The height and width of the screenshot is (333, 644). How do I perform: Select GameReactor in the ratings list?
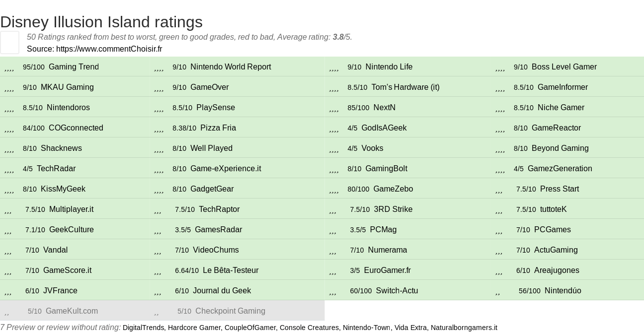click(x=556, y=128)
